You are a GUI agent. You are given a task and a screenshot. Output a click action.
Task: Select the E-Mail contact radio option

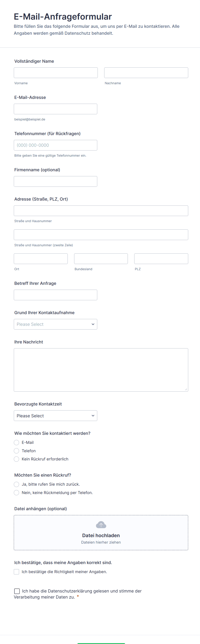(17, 443)
